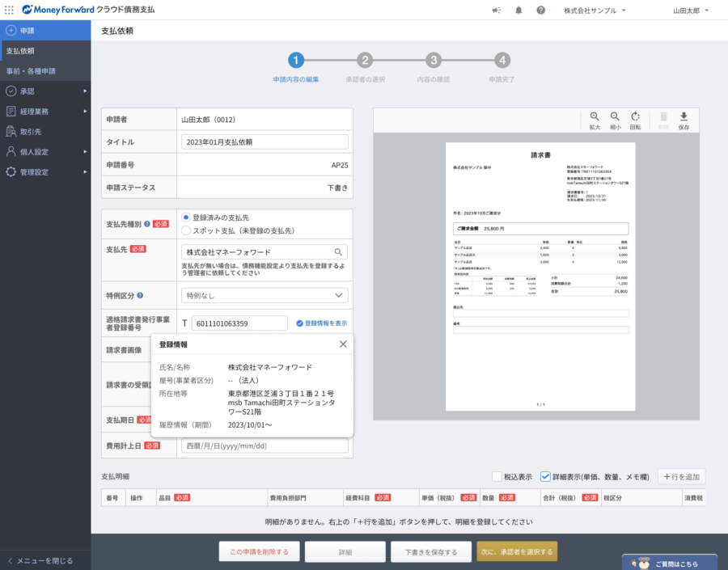Select 登録済みの支払先 radio button
728x570 pixels.
[186, 217]
